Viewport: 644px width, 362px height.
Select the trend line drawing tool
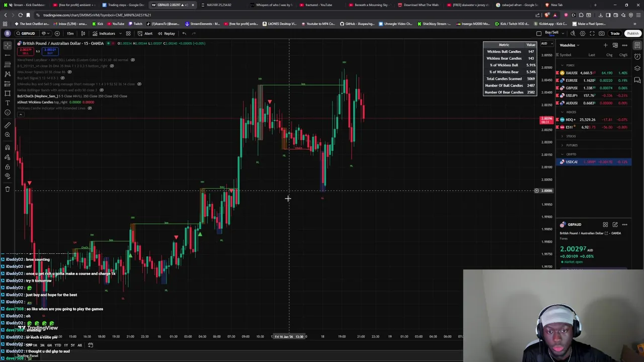(x=8, y=55)
